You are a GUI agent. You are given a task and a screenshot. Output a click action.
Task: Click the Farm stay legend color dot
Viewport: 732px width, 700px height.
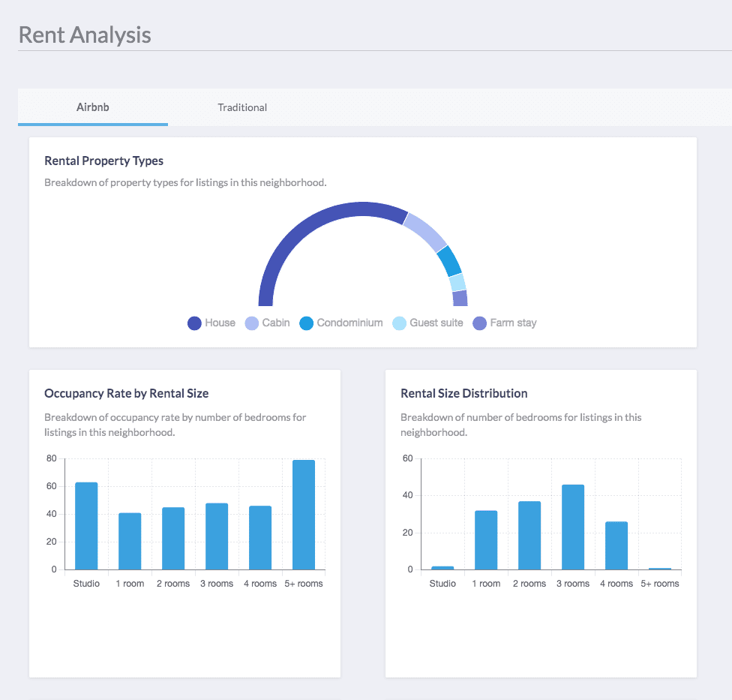click(x=480, y=323)
